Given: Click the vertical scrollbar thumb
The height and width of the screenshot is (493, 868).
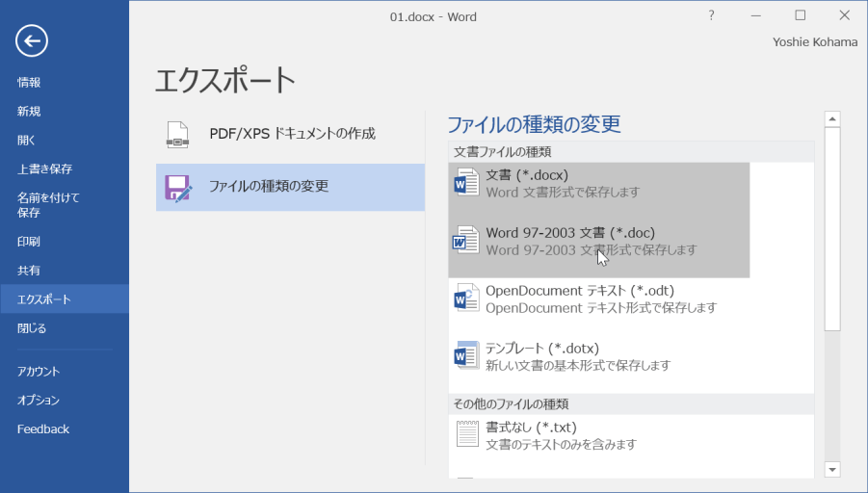Looking at the screenshot, I should pyautogui.click(x=832, y=229).
